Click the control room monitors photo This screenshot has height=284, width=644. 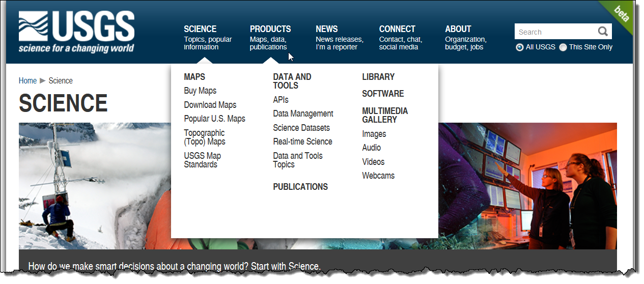(x=527, y=186)
